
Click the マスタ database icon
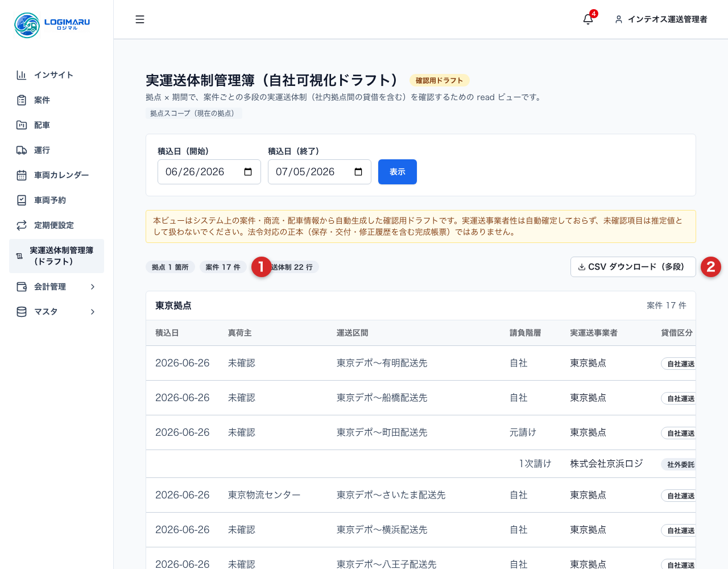point(22,312)
